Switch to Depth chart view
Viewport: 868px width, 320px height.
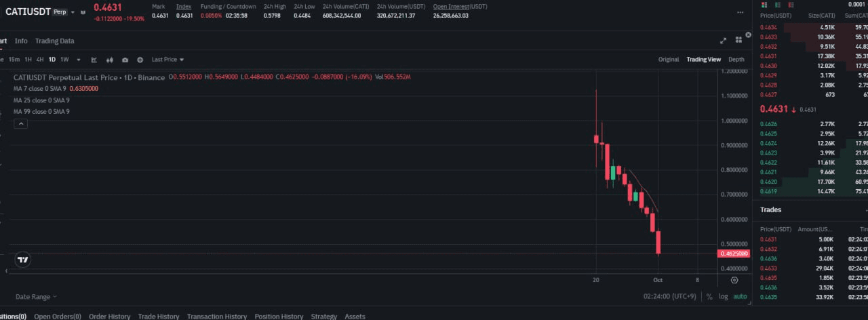point(736,60)
